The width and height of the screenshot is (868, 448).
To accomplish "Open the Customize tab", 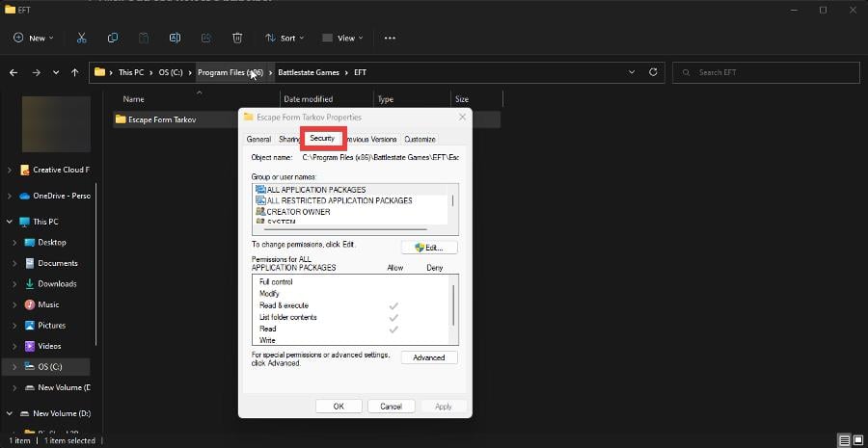I will click(420, 140).
